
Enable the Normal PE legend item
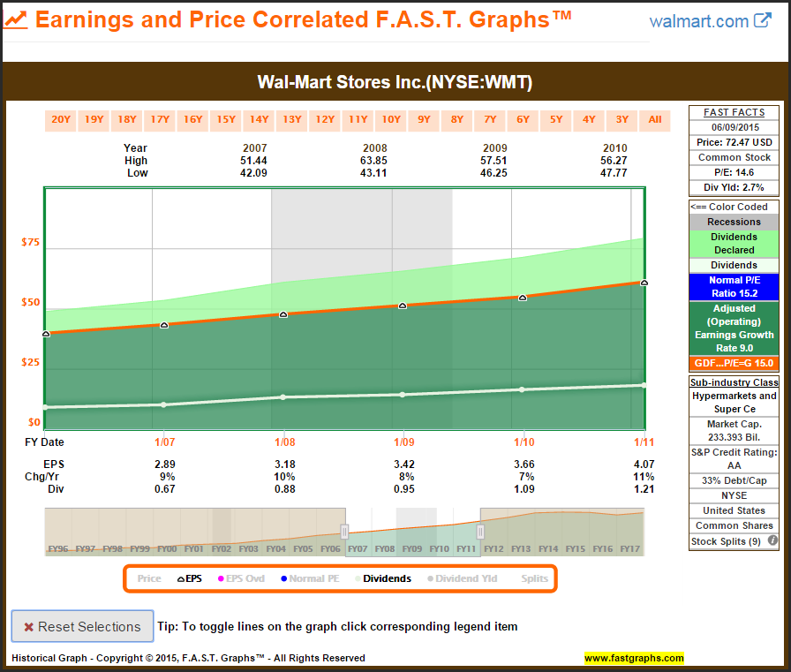pos(311,578)
